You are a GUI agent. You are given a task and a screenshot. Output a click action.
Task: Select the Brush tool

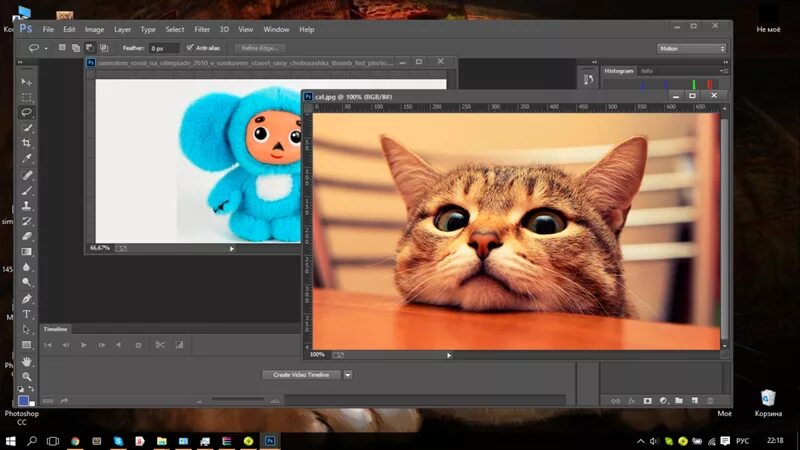click(27, 190)
